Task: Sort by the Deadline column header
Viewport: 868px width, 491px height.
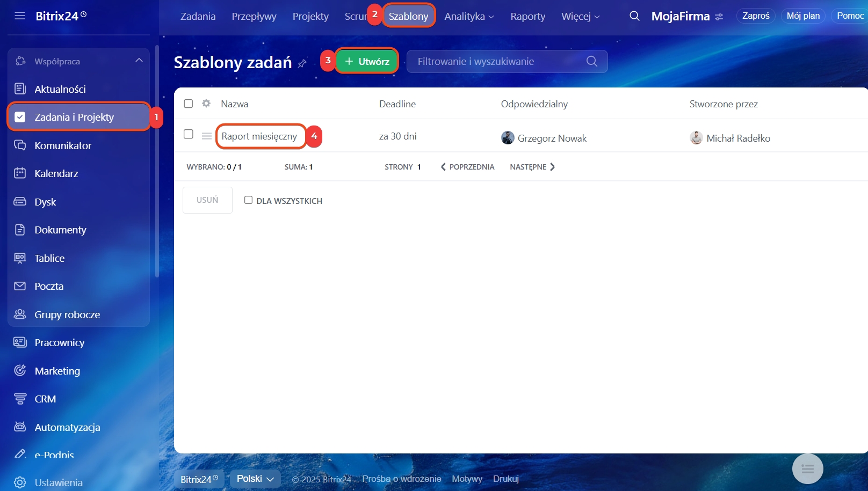Action: click(397, 104)
